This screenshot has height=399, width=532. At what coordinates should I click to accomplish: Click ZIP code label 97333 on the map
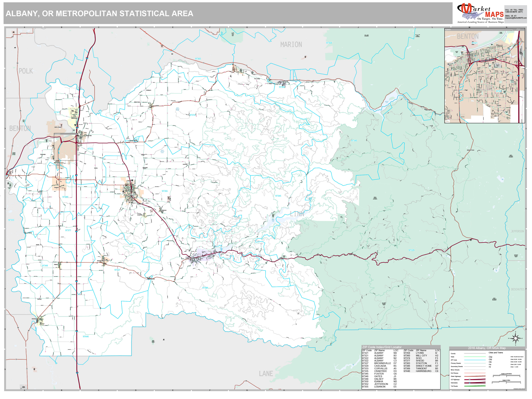(x=11, y=220)
